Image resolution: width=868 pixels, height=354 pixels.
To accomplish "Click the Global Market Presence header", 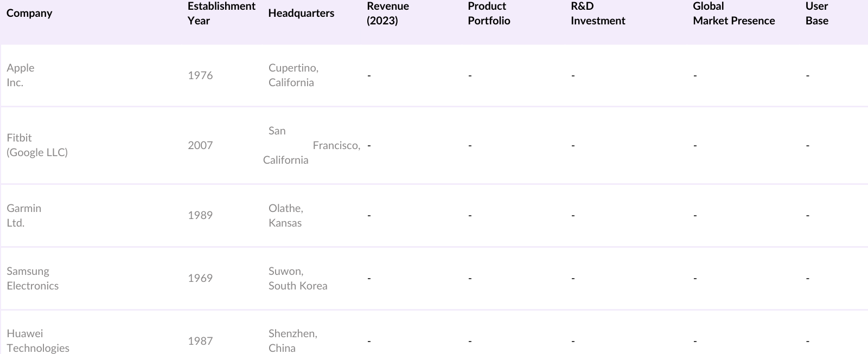I will [x=733, y=13].
